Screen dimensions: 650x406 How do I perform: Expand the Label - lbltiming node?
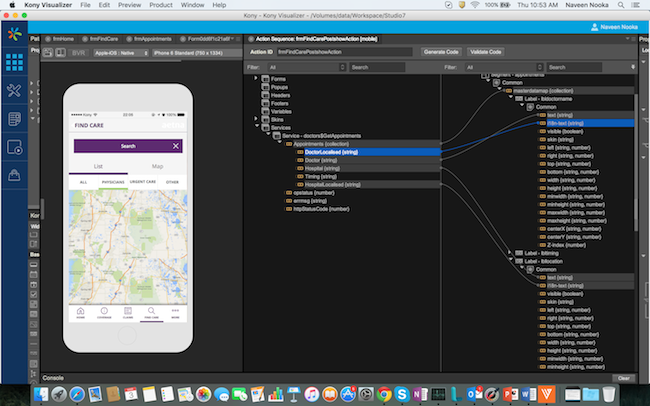510,253
